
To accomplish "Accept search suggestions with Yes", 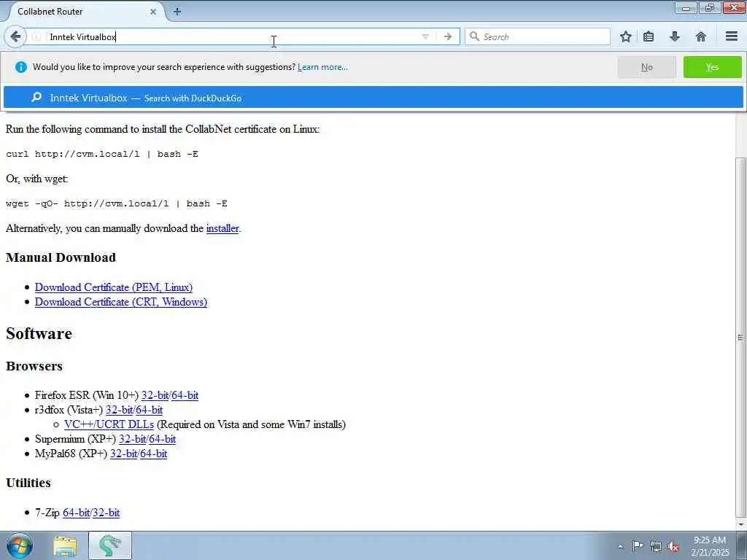I will (712, 67).
